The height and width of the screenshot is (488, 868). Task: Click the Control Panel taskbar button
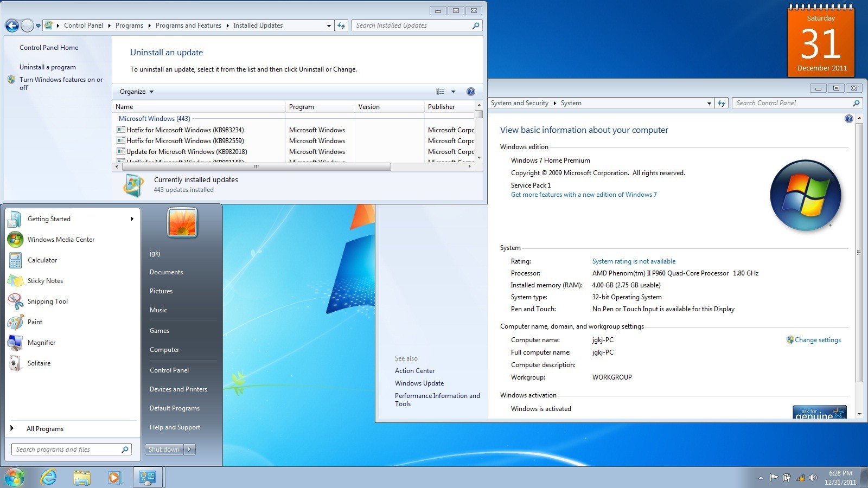(148, 478)
